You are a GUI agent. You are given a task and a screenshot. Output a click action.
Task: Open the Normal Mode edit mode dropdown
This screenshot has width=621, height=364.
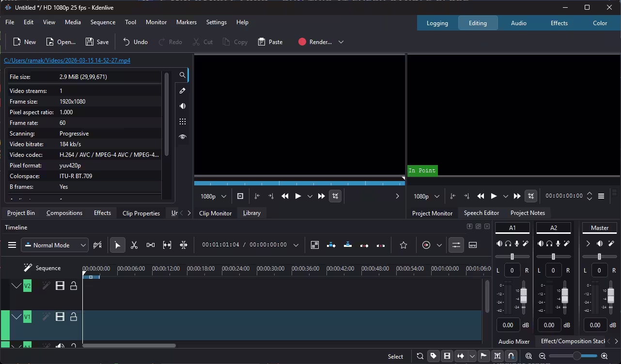click(55, 245)
